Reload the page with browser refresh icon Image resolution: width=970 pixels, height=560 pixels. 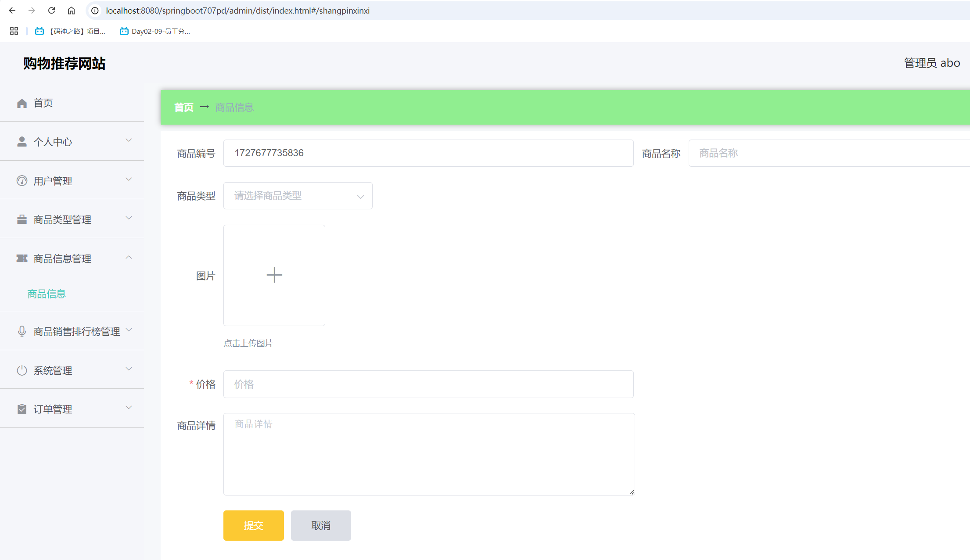click(51, 11)
